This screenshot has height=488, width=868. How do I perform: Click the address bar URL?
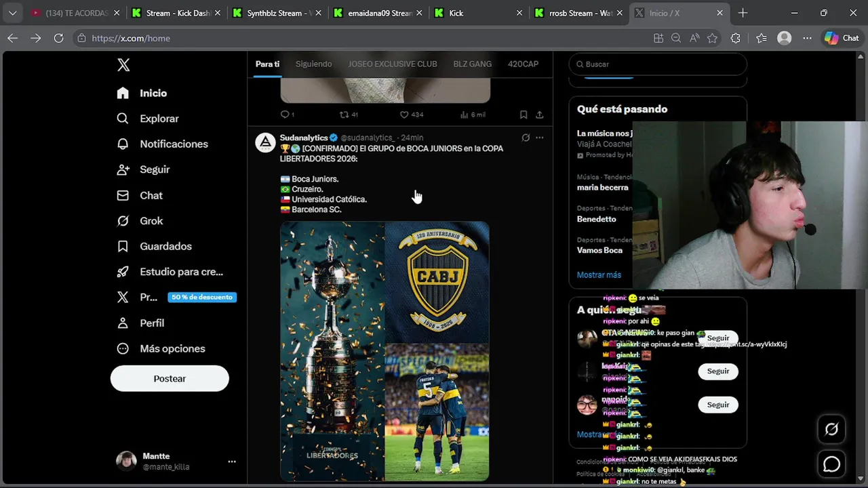[x=131, y=39]
